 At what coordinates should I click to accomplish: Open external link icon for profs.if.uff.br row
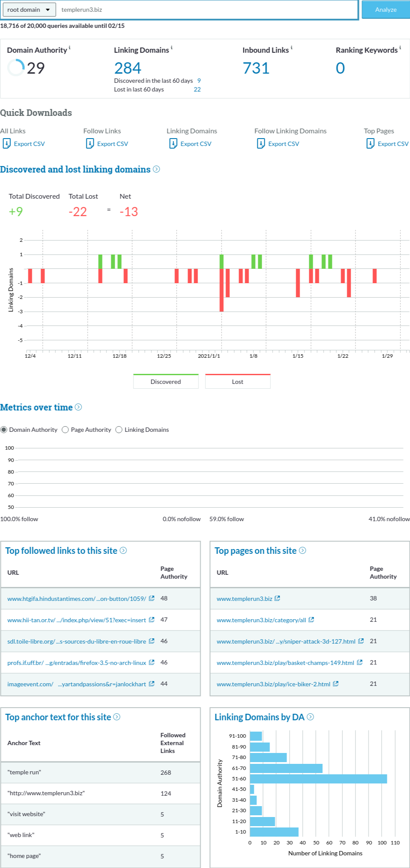152,662
